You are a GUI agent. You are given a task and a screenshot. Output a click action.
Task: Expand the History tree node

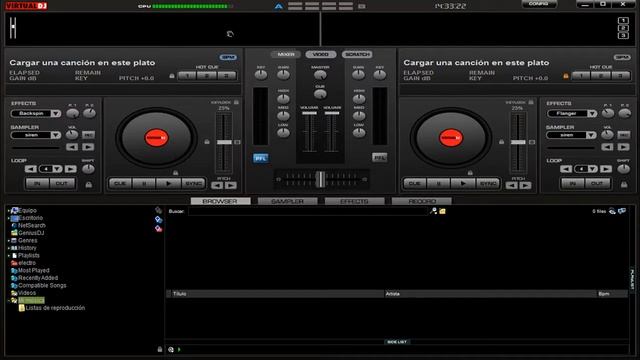(9, 248)
